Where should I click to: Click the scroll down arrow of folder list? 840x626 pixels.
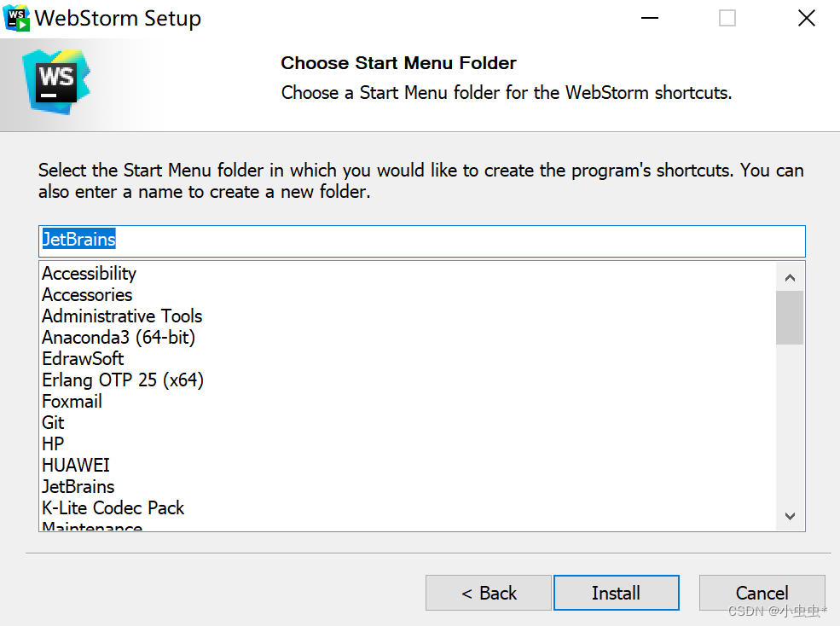tap(790, 516)
